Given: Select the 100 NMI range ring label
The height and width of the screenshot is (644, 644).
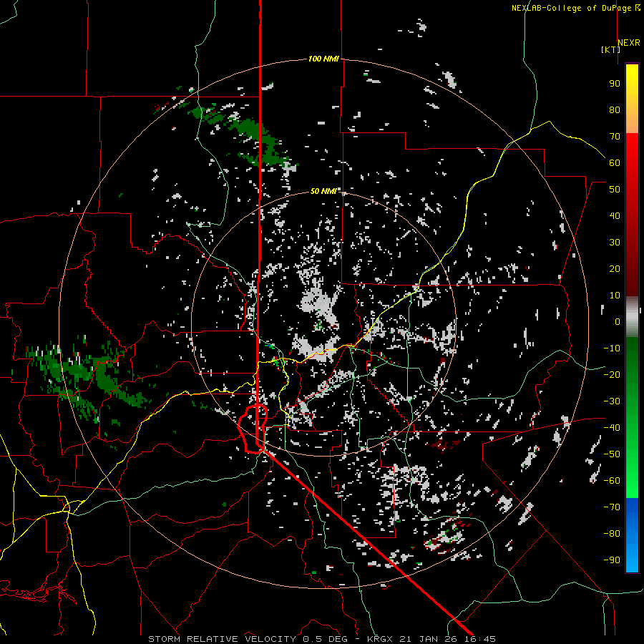Looking at the screenshot, I should pos(323,59).
